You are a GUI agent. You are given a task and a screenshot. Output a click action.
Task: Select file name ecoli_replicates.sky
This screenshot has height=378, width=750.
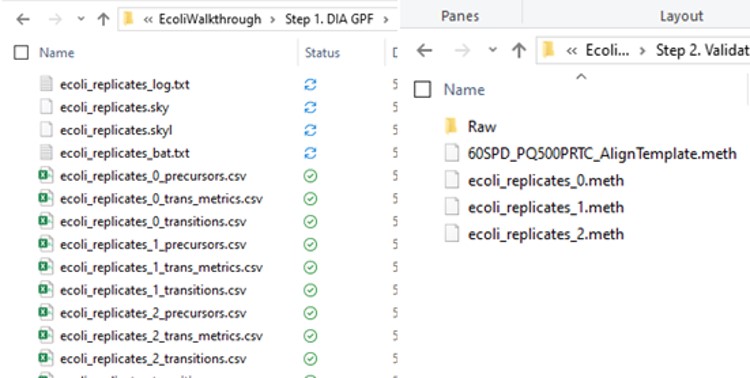(x=114, y=108)
